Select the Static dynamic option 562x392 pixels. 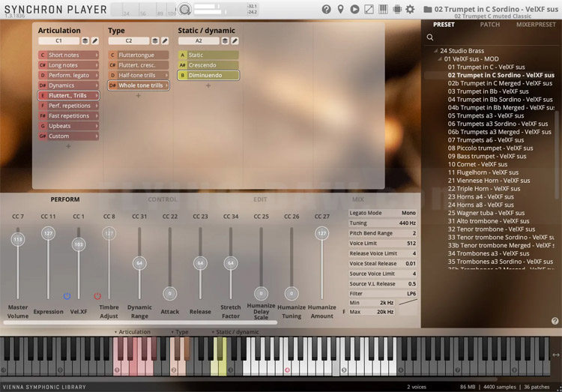208,55
